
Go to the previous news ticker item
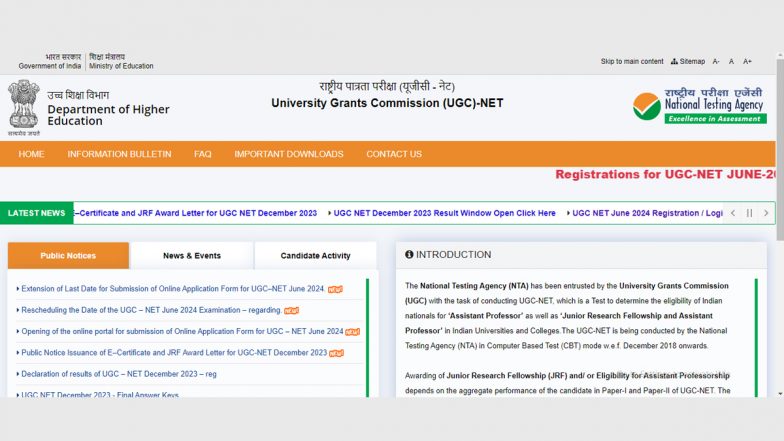click(x=733, y=213)
